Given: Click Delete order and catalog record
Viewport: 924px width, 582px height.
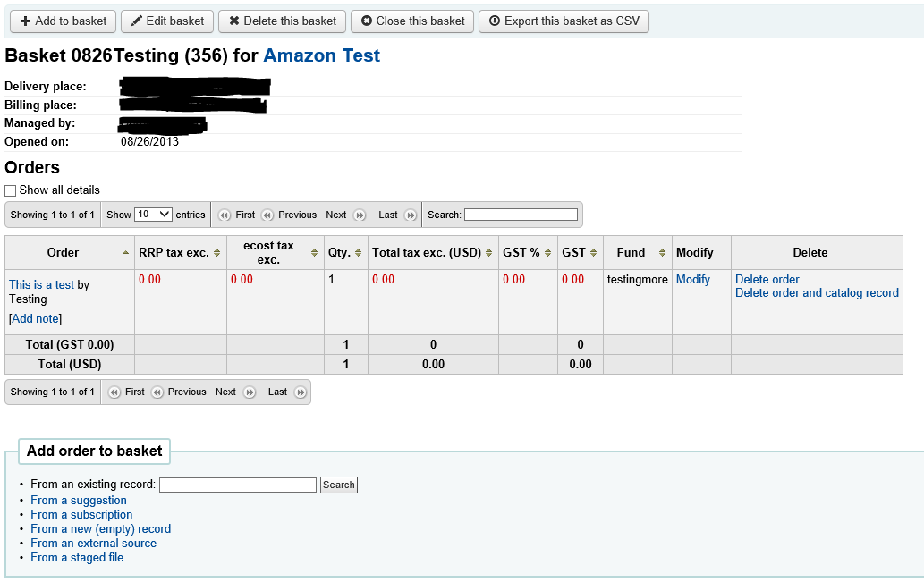Looking at the screenshot, I should click(817, 293).
